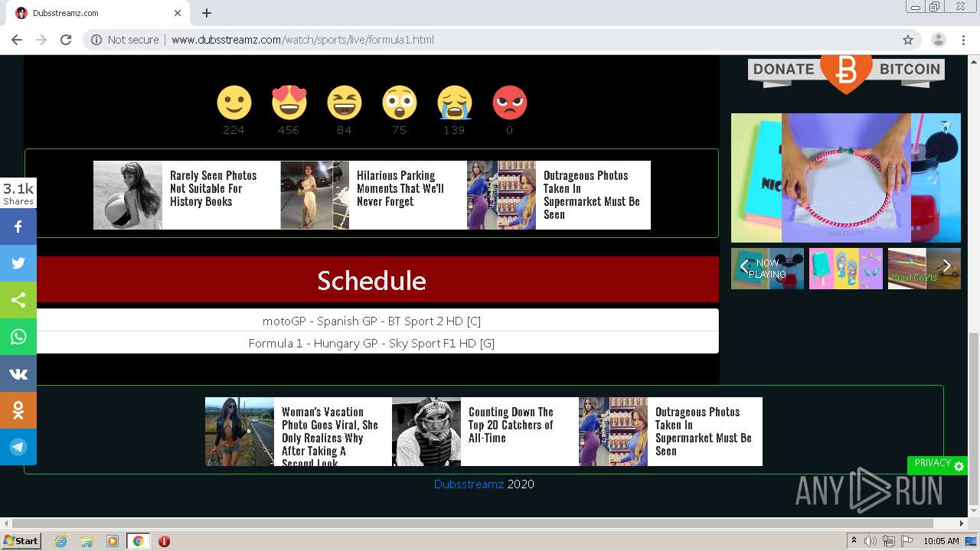This screenshot has width=980, height=551.
Task: Select the popsicle crafts video thumbnail
Action: [846, 269]
